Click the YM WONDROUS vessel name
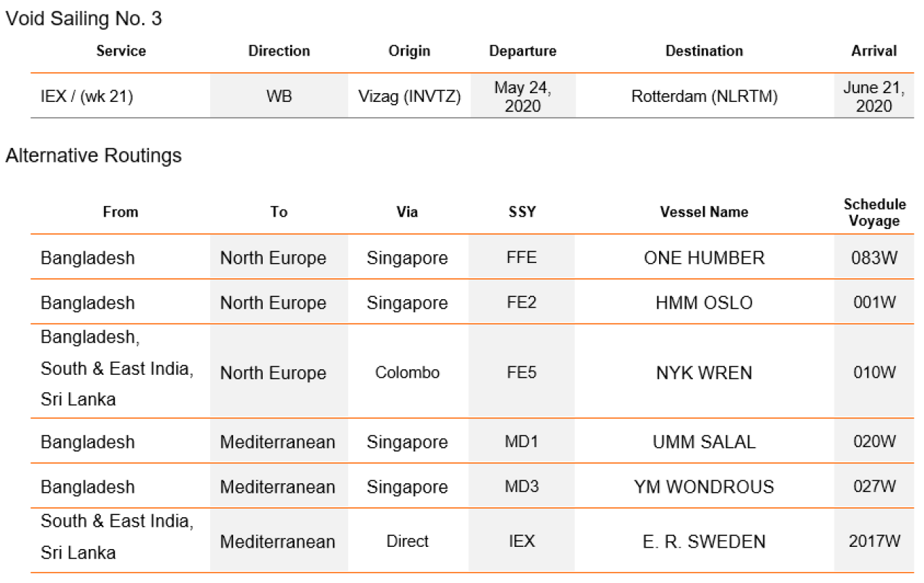This screenshot has height=583, width=924. tap(704, 487)
